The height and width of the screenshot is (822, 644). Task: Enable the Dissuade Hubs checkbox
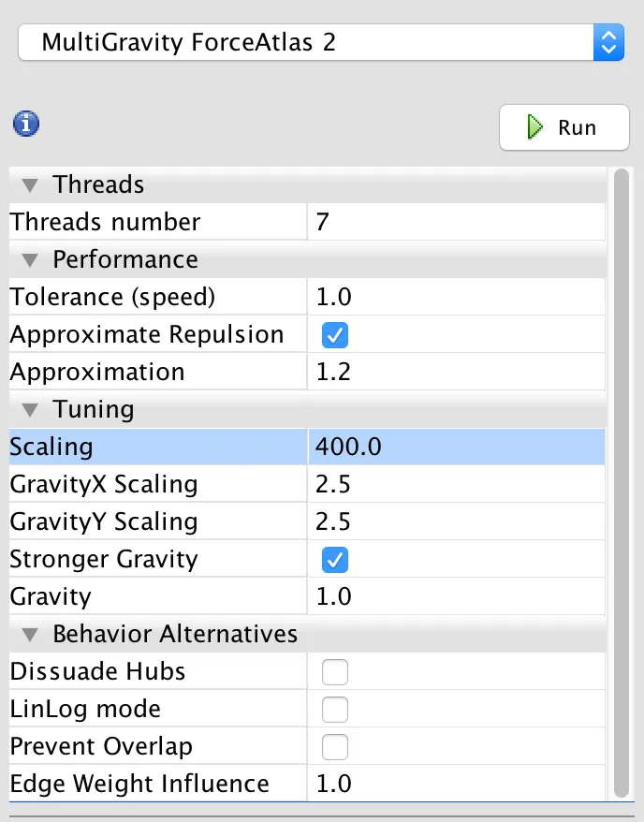coord(334,672)
